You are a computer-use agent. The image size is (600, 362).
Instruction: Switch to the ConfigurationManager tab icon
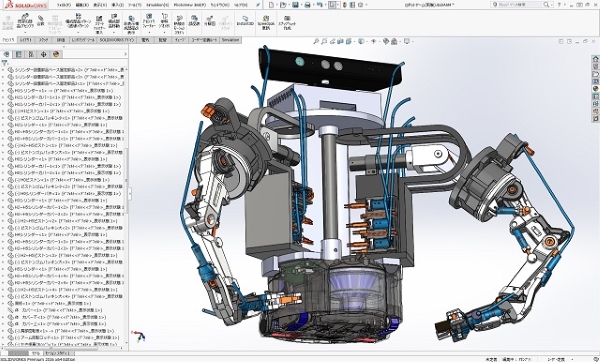(x=31, y=54)
